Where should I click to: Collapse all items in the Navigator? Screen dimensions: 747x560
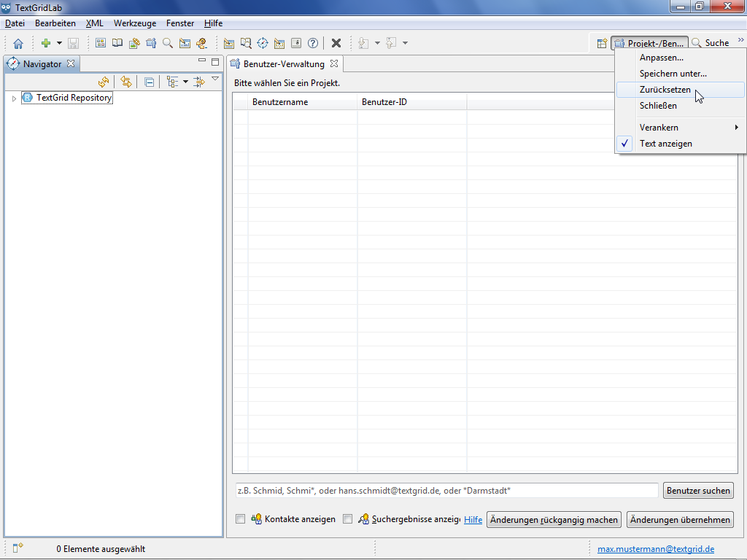(x=149, y=82)
